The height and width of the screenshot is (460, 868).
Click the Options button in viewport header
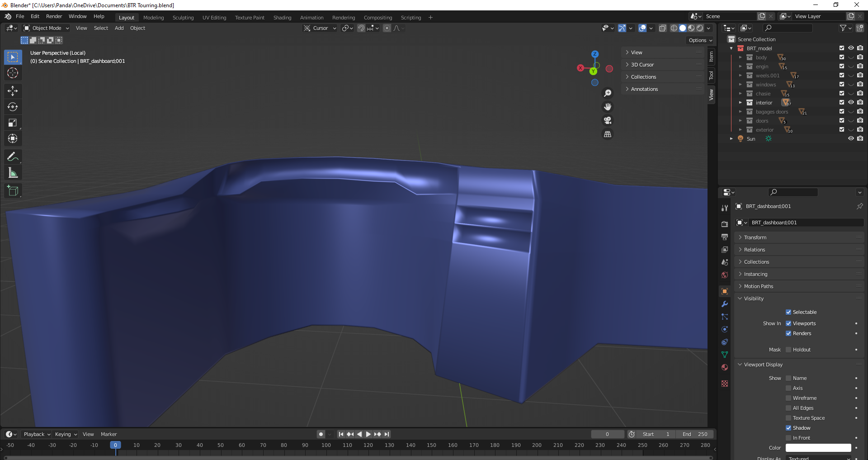coord(700,40)
